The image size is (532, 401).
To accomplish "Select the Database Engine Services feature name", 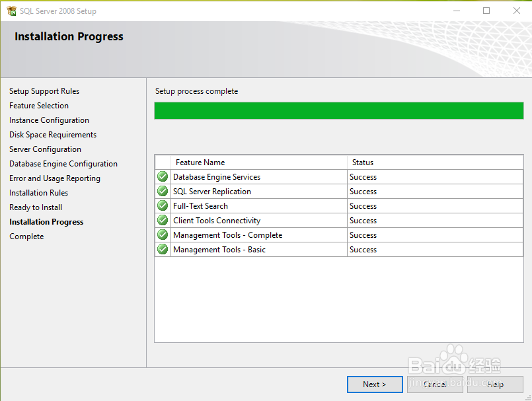I will (x=217, y=177).
